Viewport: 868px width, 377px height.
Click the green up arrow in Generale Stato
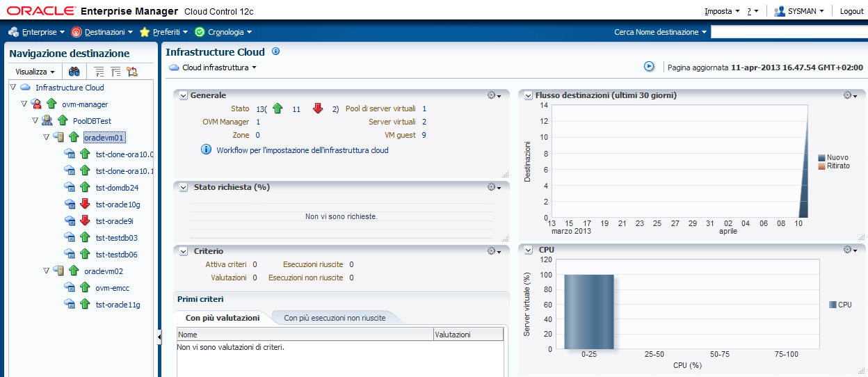[278, 109]
